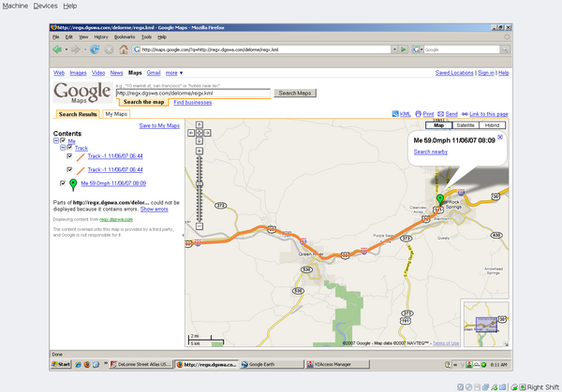Toggle second Track-1 11/06/07 06:44 checkbox

point(69,169)
